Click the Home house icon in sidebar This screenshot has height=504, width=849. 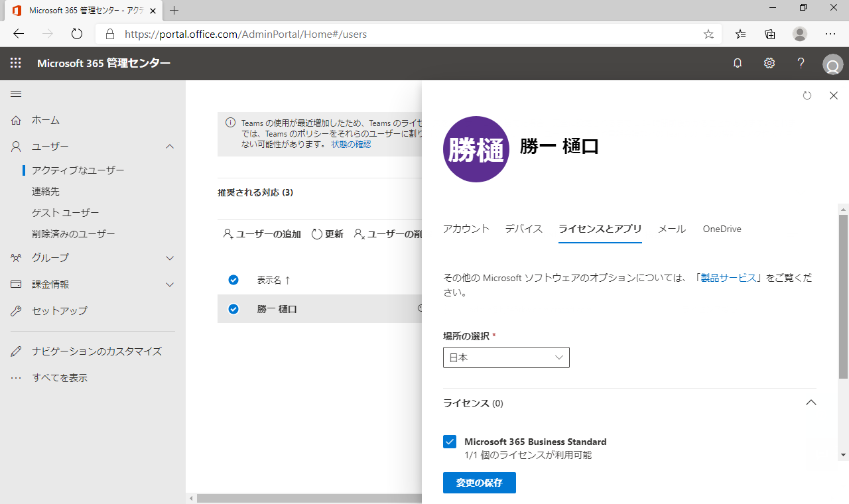click(16, 120)
